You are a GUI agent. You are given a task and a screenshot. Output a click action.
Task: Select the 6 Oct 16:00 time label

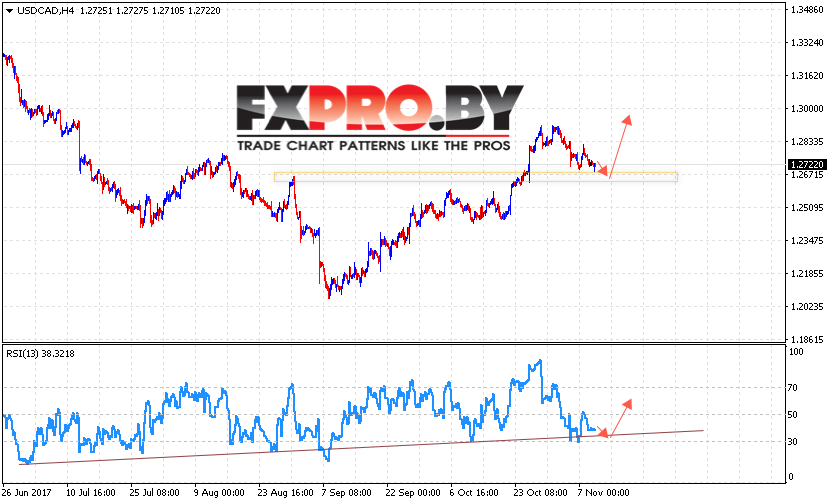tap(474, 492)
